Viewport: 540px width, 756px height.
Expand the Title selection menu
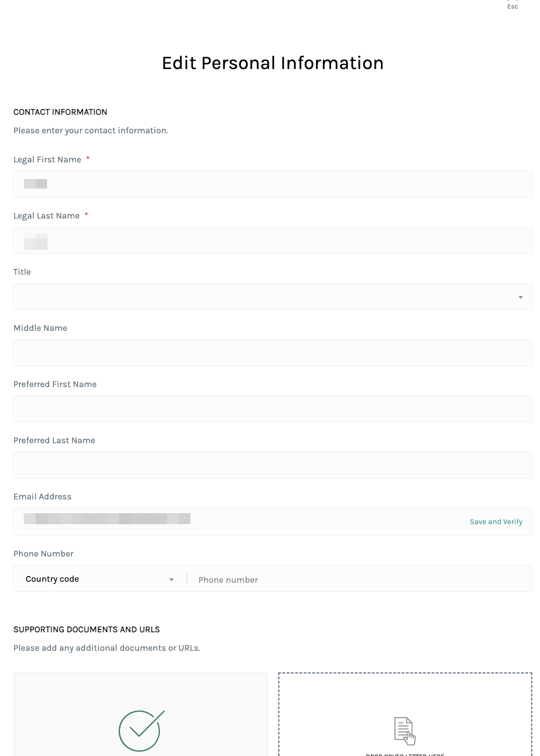click(x=520, y=297)
